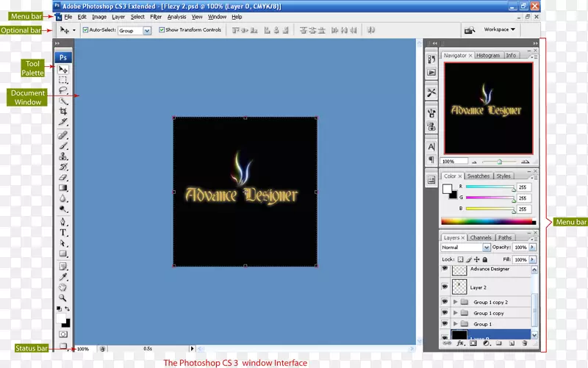Toggle Quick Mask mode icon
Image resolution: width=588 pixels, height=368 pixels.
pyautogui.click(x=63, y=334)
